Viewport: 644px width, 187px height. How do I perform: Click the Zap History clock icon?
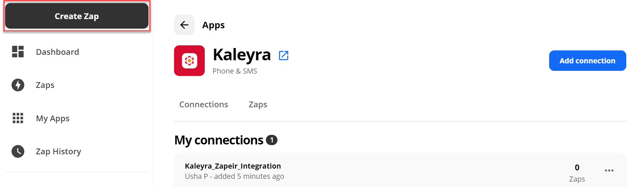(x=18, y=151)
